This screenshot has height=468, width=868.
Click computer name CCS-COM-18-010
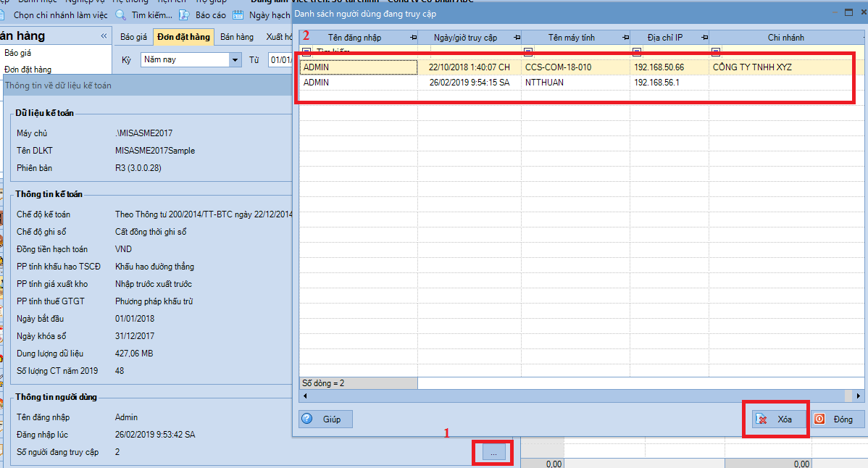coord(558,67)
